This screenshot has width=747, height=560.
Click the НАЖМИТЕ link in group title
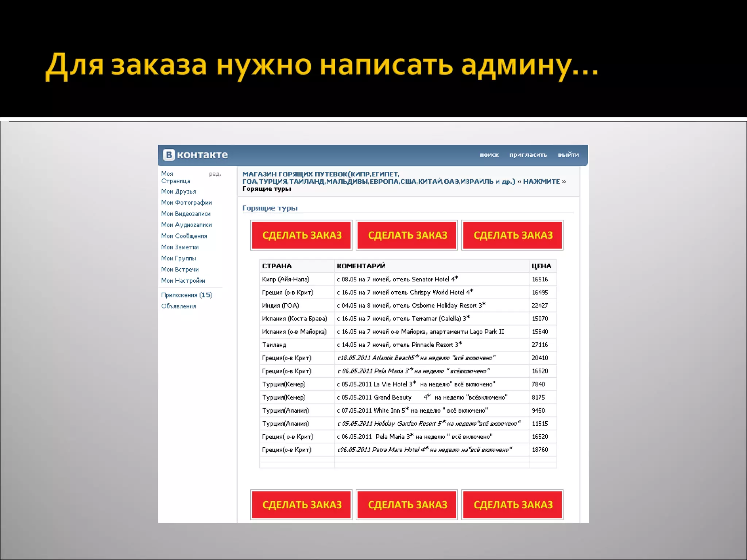pyautogui.click(x=541, y=182)
